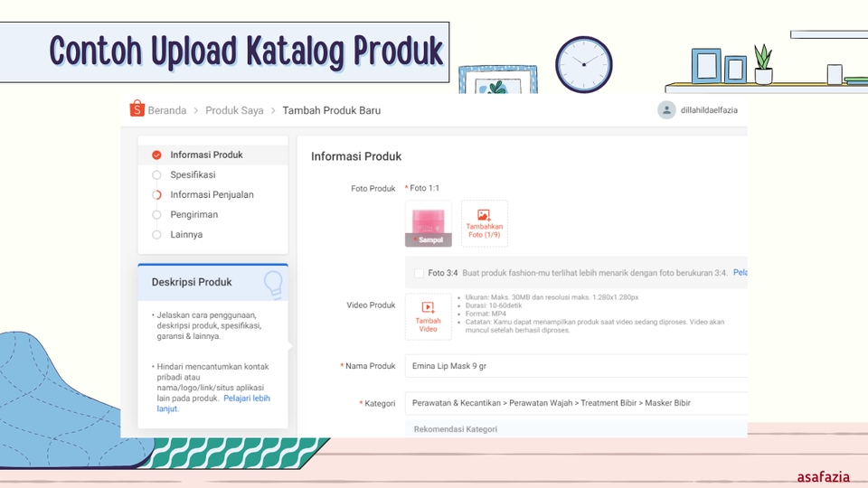This screenshot has width=868, height=488.
Task: Click the Rekomendasi Kategori row
Action: 576,428
